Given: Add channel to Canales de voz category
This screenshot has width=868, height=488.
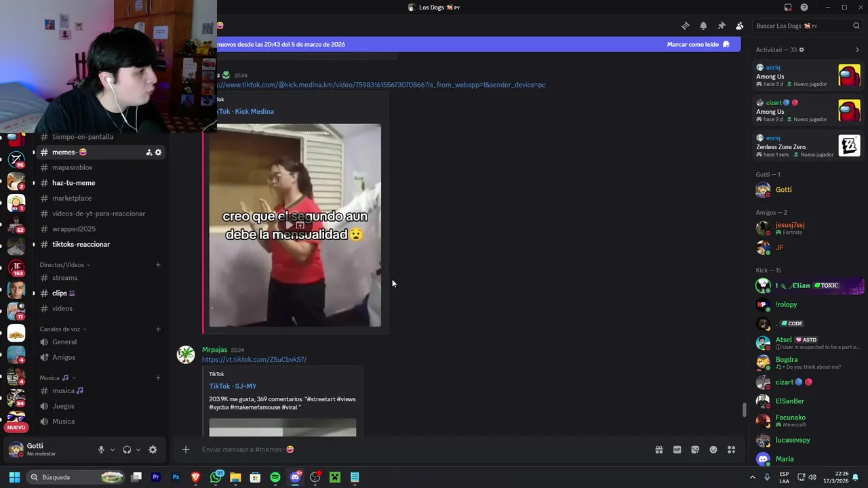Looking at the screenshot, I should click(158, 329).
